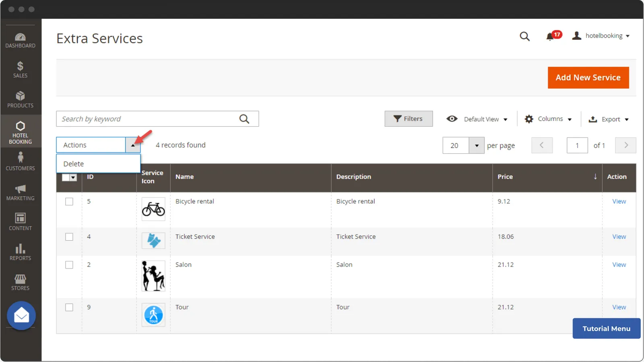Select the Ticket Service checkbox
This screenshot has height=362, width=644.
(69, 237)
